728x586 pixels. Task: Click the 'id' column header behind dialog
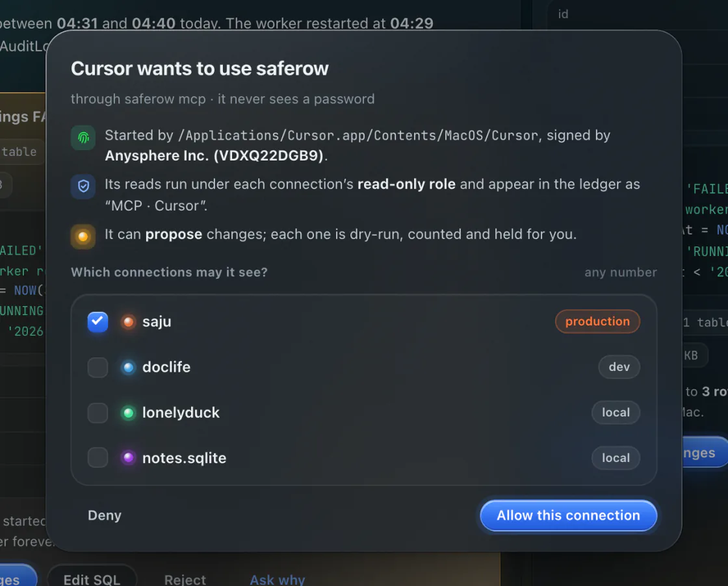[563, 14]
